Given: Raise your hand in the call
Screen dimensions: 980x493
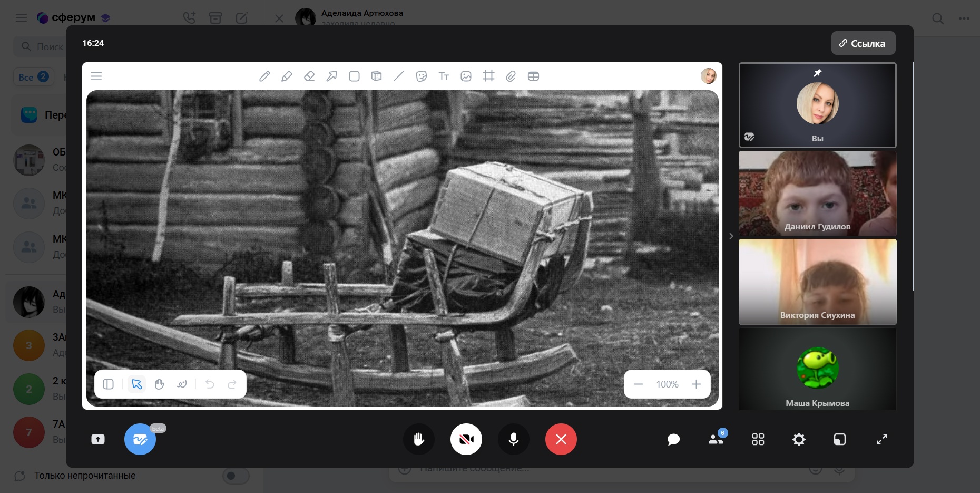Looking at the screenshot, I should pos(419,439).
